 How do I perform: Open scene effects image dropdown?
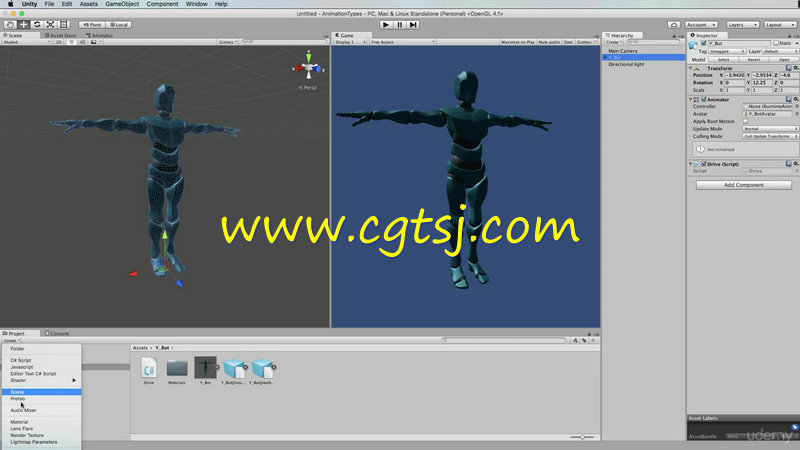coord(95,42)
